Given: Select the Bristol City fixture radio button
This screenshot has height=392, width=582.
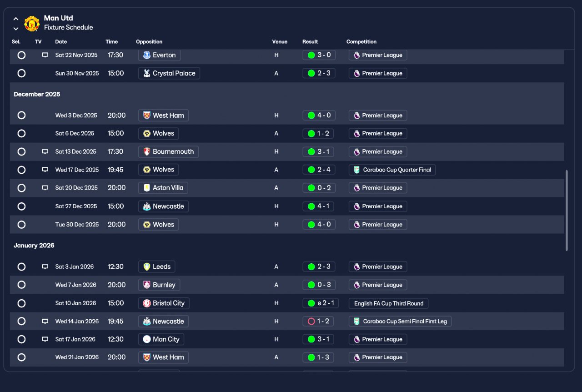Looking at the screenshot, I should point(21,303).
